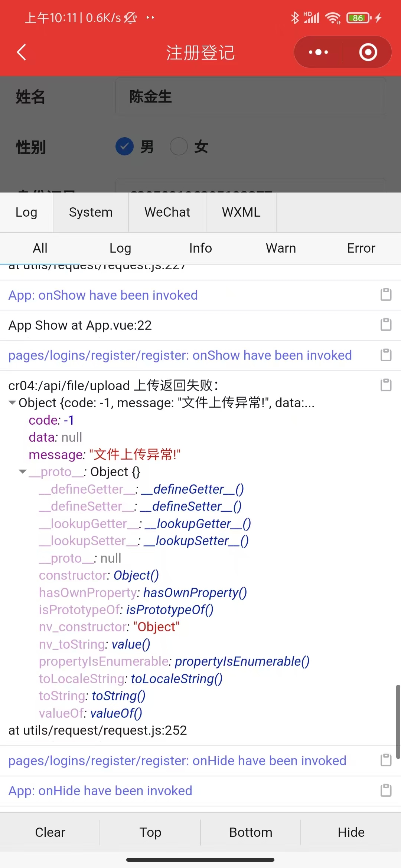Screen dimensions: 401x868
Task: Tap the toLocaleString property row
Action: (131, 678)
